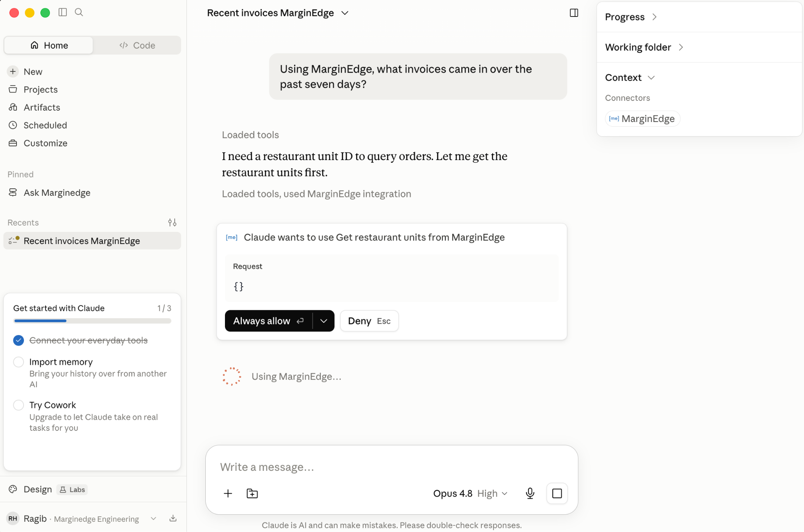Switch to the Code tab
Screen dimensions: 804x532
[137, 45]
